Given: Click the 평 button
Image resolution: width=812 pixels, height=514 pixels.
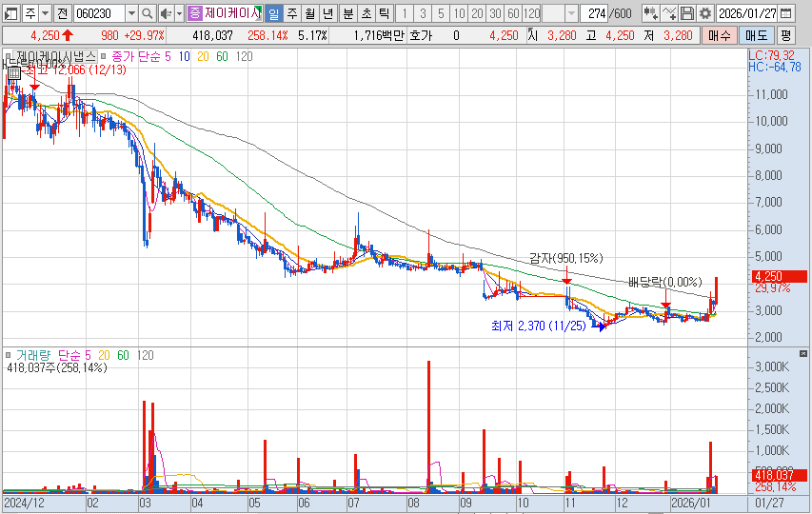Looking at the screenshot, I should (785, 35).
